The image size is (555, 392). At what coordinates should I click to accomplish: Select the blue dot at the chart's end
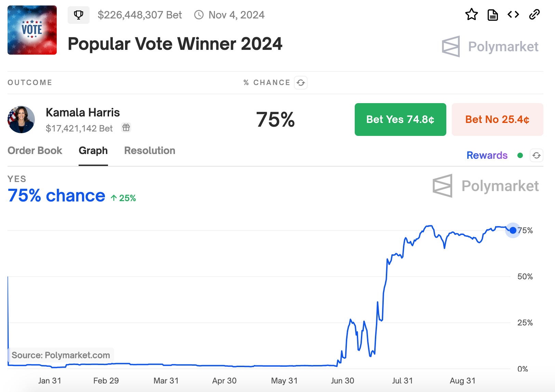(512, 230)
